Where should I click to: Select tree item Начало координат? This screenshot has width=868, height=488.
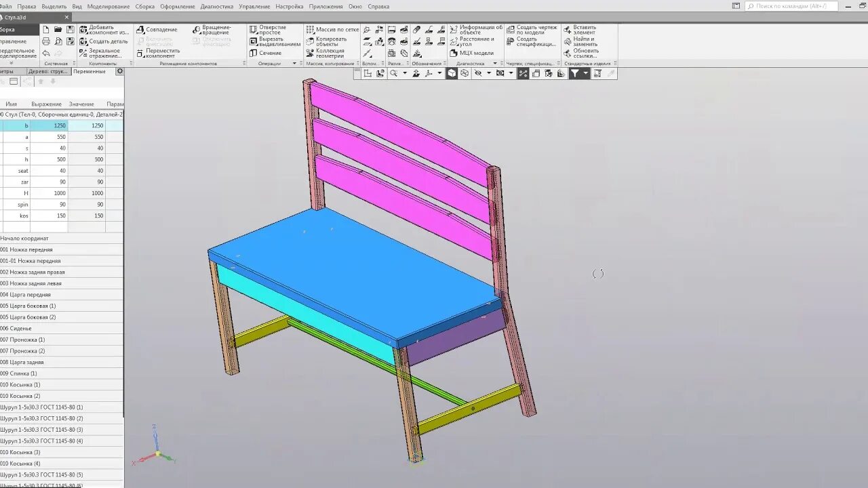[62, 238]
